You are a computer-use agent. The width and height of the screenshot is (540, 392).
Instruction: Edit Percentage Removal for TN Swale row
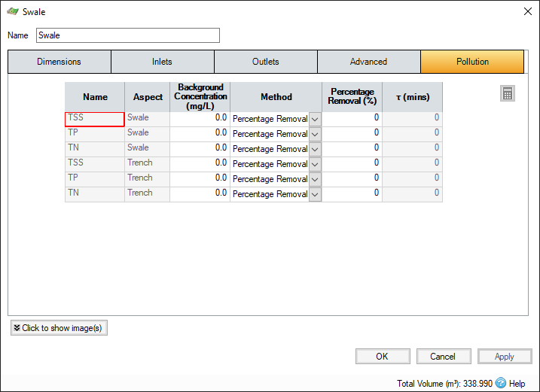click(x=352, y=150)
